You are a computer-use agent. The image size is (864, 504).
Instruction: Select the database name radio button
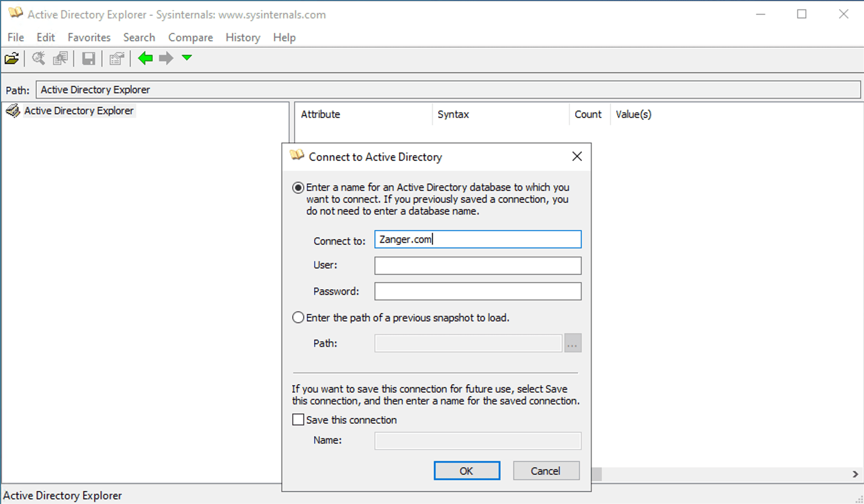[298, 187]
